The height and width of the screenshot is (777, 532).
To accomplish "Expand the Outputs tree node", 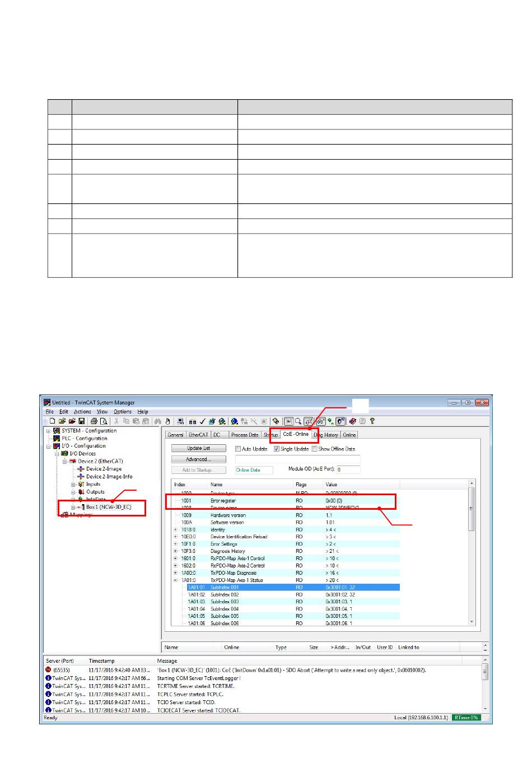I will click(73, 492).
